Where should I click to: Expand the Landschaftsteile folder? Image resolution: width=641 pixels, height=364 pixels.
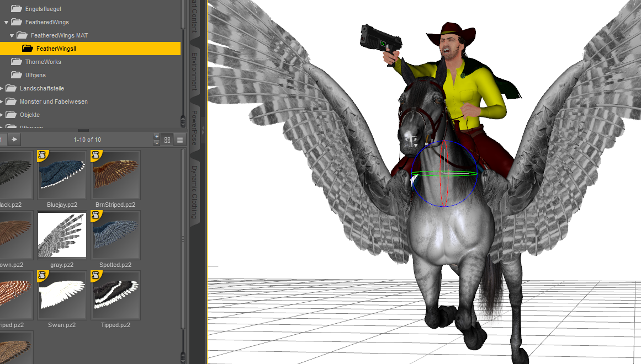pos(2,88)
